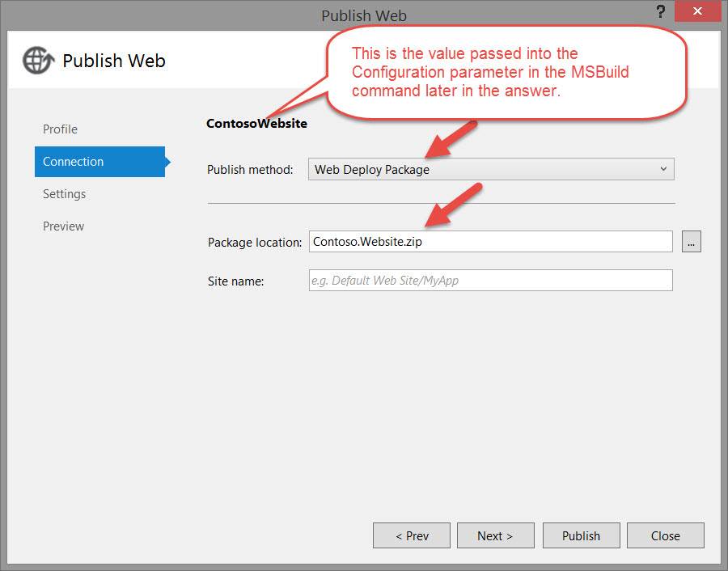Click the < Prev button
The height and width of the screenshot is (571, 728).
point(411,535)
